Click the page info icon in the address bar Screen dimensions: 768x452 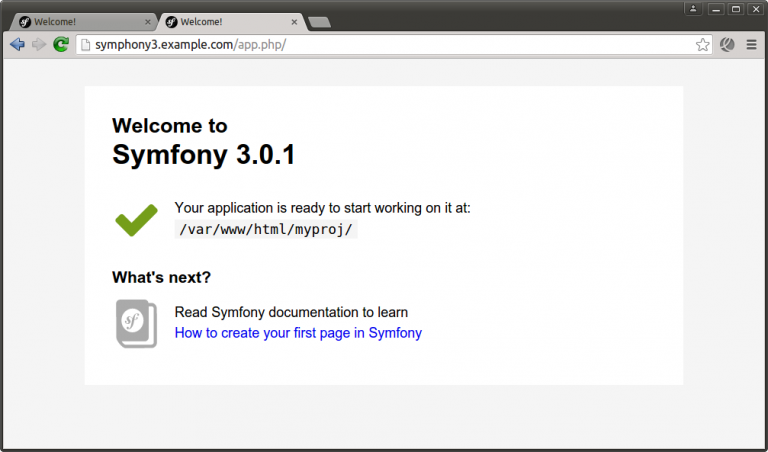click(85, 44)
